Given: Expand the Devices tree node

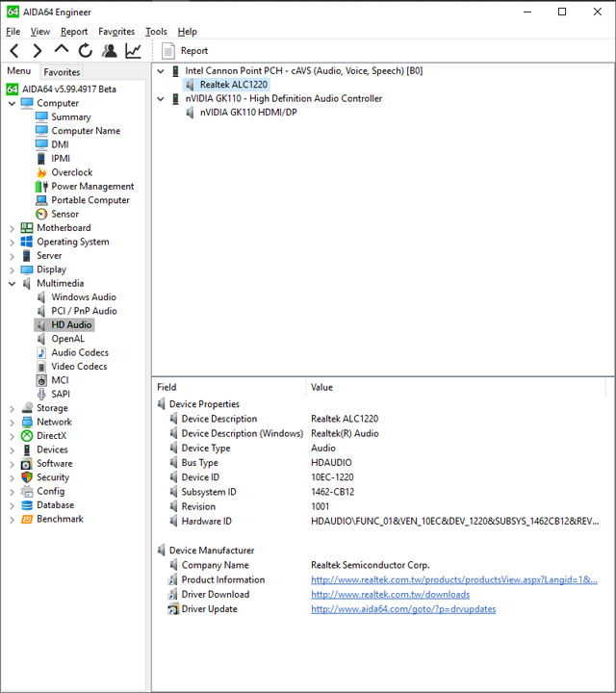Looking at the screenshot, I should tap(12, 450).
